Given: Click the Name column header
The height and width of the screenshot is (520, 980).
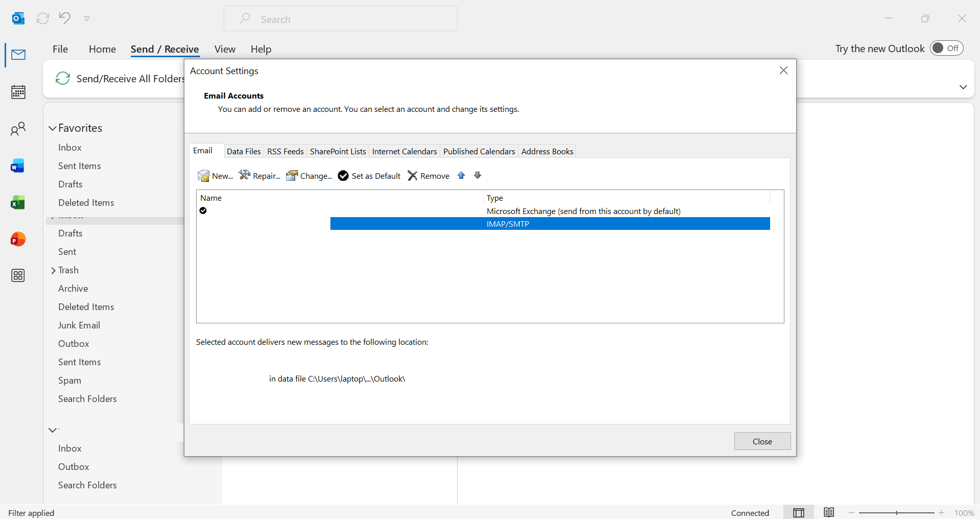Looking at the screenshot, I should tap(340, 198).
